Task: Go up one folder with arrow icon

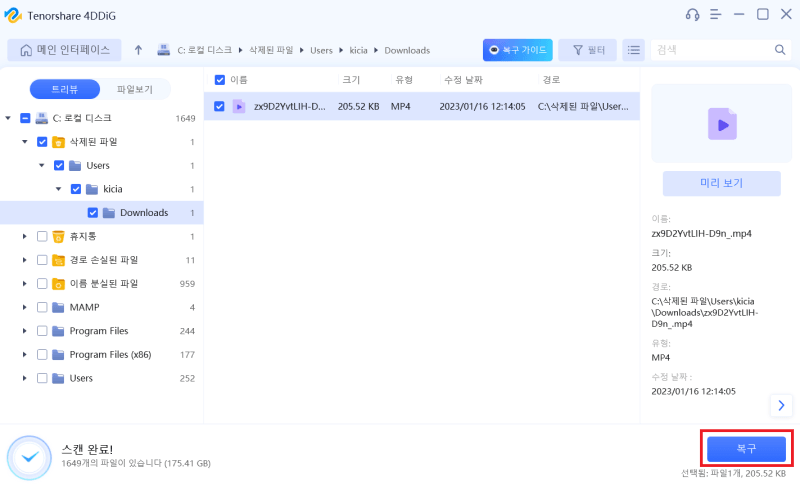Action: (x=138, y=50)
